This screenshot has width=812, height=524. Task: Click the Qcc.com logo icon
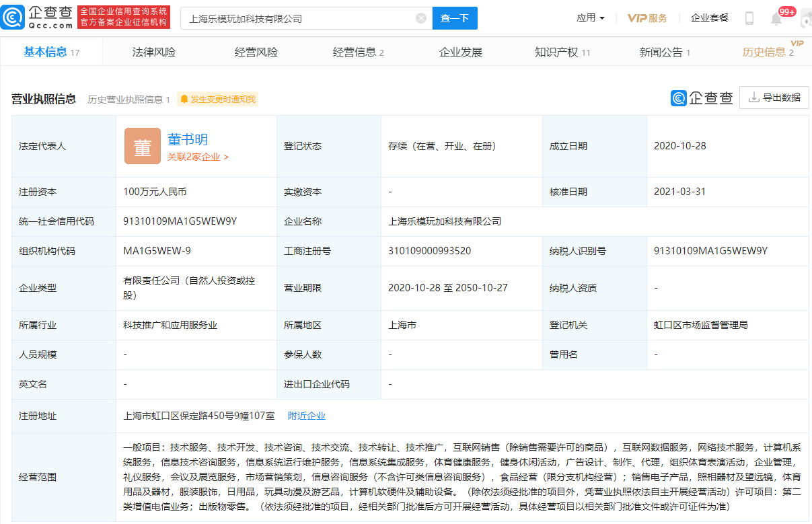pos(13,17)
